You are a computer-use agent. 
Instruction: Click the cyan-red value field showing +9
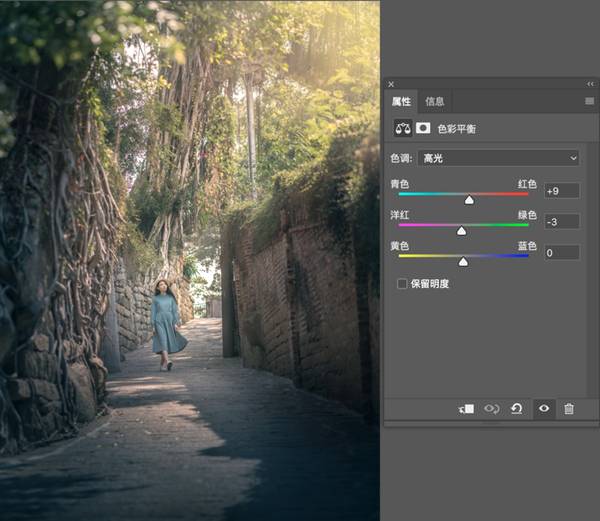tap(561, 191)
